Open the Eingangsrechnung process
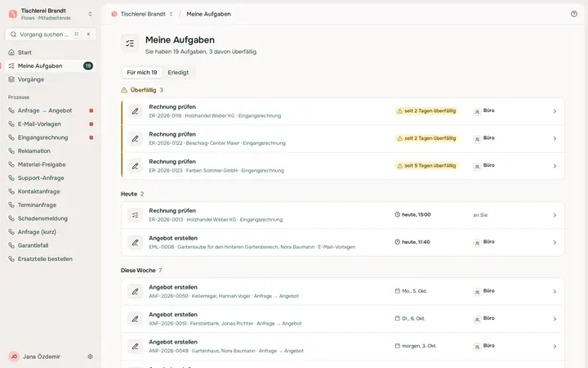The height and width of the screenshot is (368, 588). coord(51,137)
